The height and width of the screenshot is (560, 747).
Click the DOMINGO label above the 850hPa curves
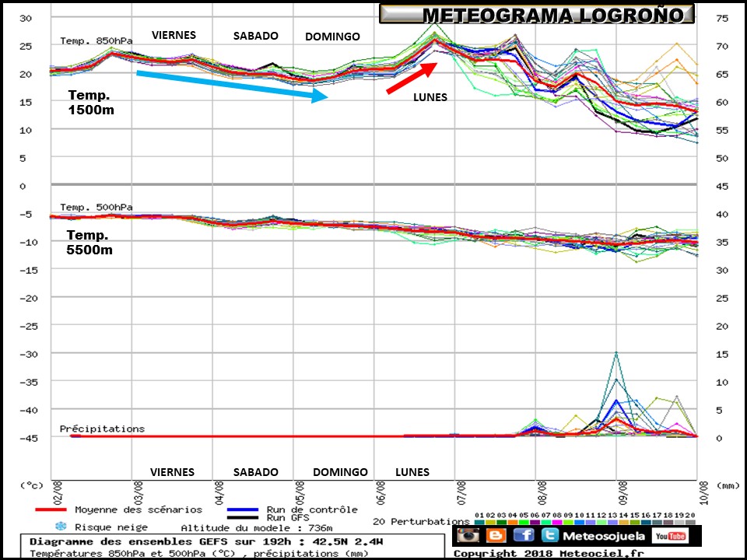pos(332,37)
